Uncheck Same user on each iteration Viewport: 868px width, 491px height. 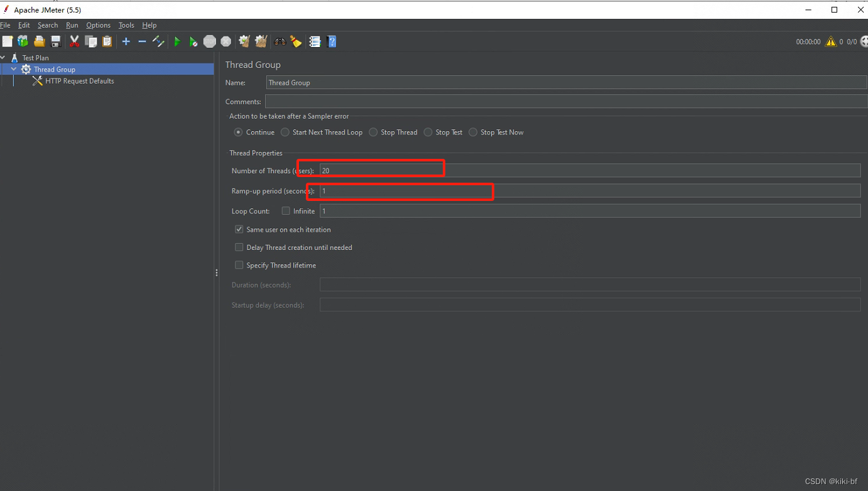coord(239,229)
